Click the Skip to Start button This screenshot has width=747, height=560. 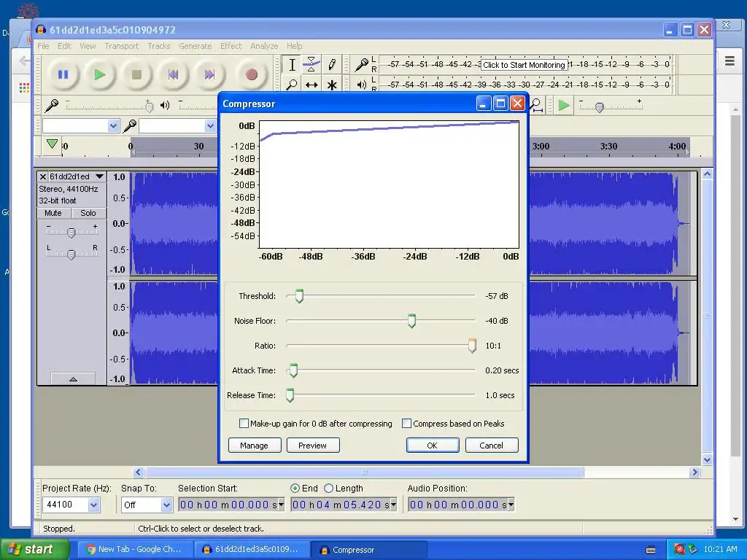[173, 74]
